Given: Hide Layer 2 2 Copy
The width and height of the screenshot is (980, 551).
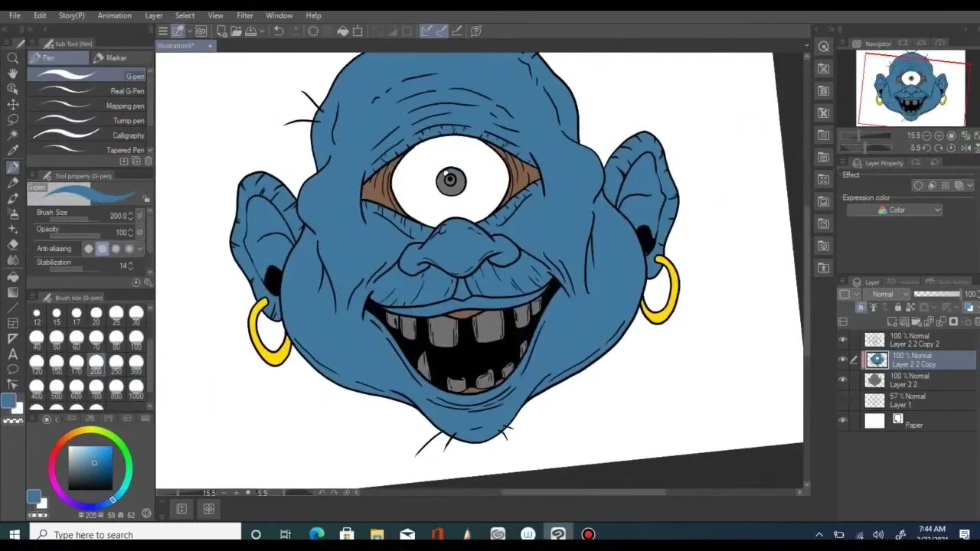Looking at the screenshot, I should pyautogui.click(x=843, y=360).
